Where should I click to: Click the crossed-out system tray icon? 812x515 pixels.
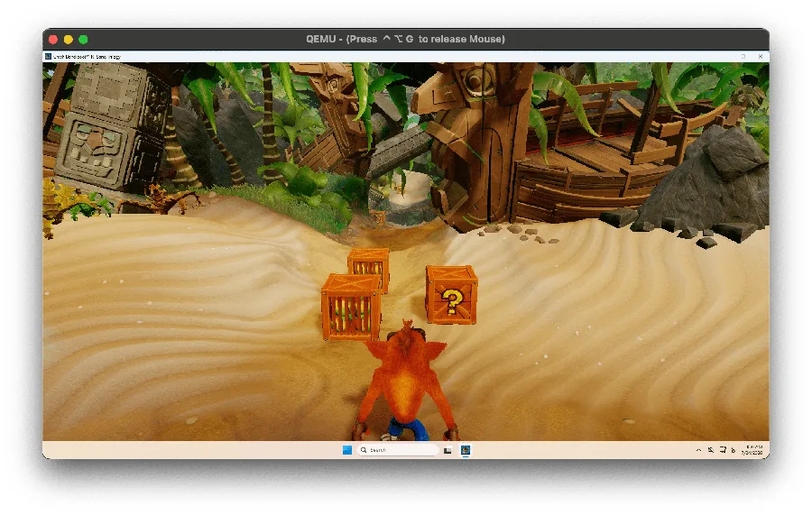tap(711, 450)
